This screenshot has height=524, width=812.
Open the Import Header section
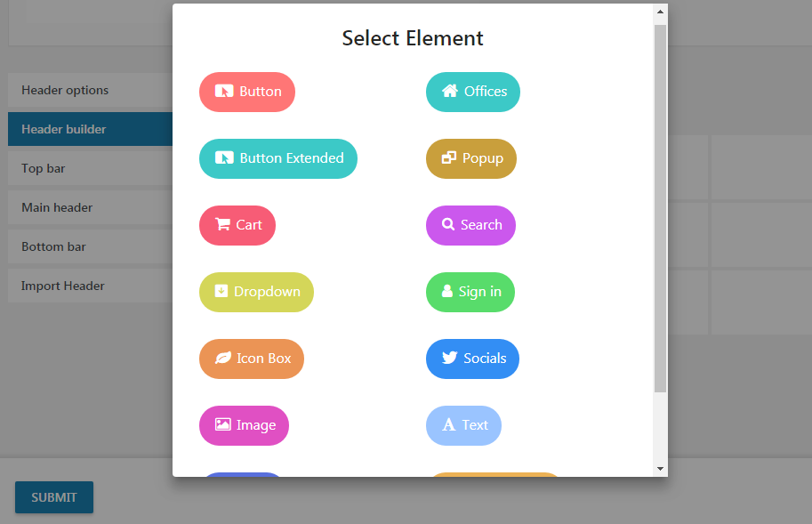coord(63,286)
